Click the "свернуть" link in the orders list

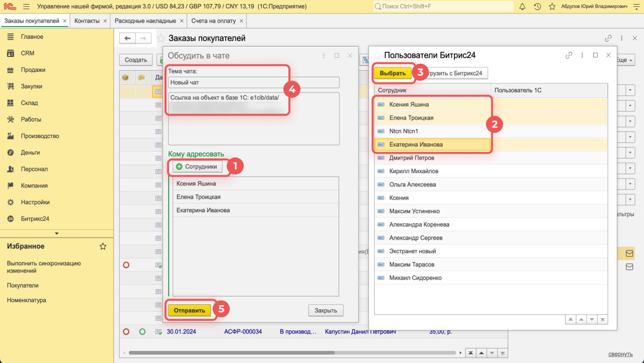(x=620, y=354)
